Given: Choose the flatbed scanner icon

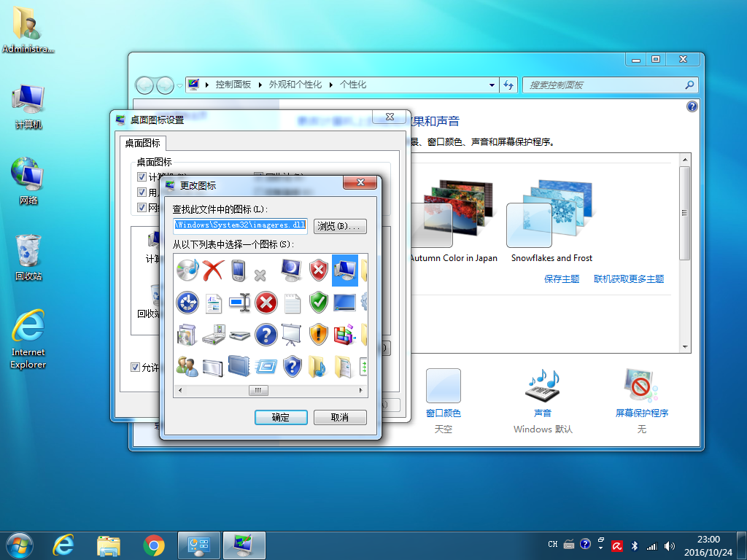Looking at the screenshot, I should (239, 335).
